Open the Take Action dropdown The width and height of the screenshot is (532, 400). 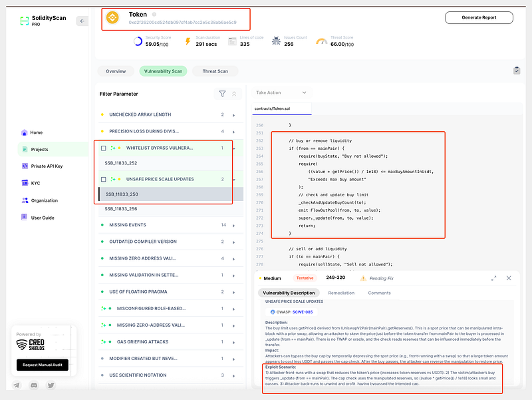coord(282,93)
